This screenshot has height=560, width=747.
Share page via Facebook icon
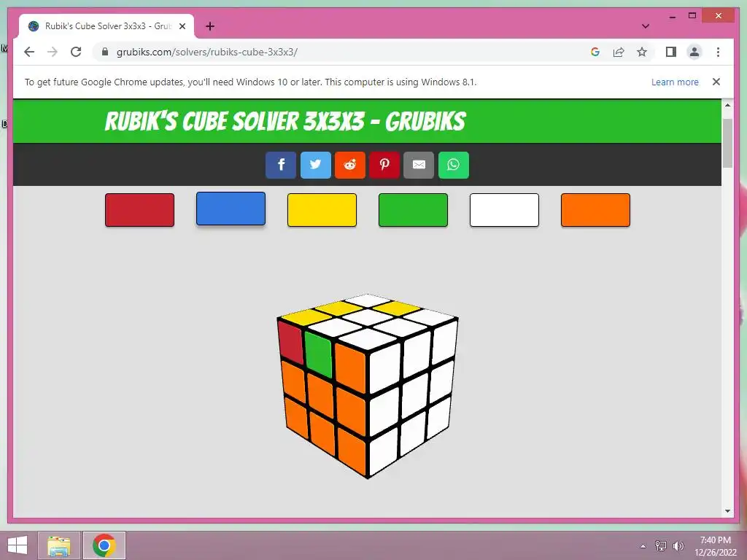point(281,165)
